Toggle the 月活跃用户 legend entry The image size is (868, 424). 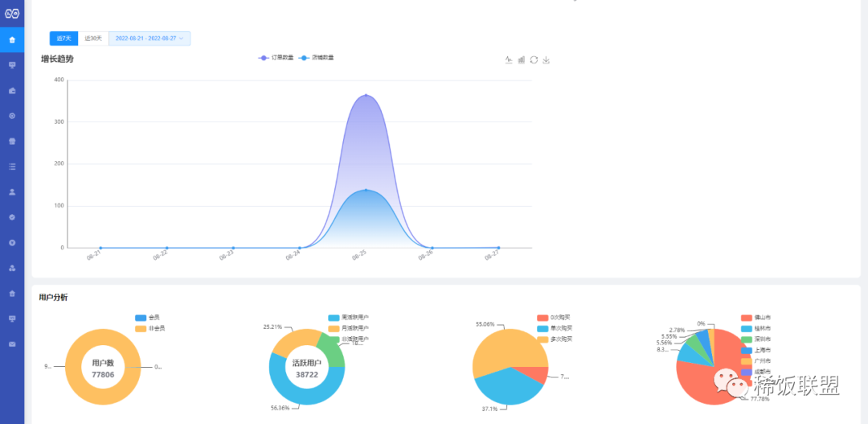click(348, 329)
